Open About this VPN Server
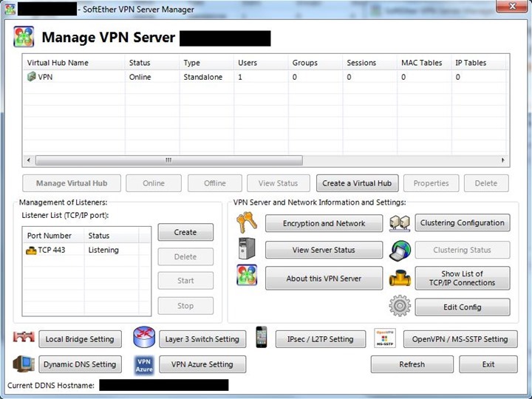The width and height of the screenshot is (532, 399). click(x=324, y=279)
